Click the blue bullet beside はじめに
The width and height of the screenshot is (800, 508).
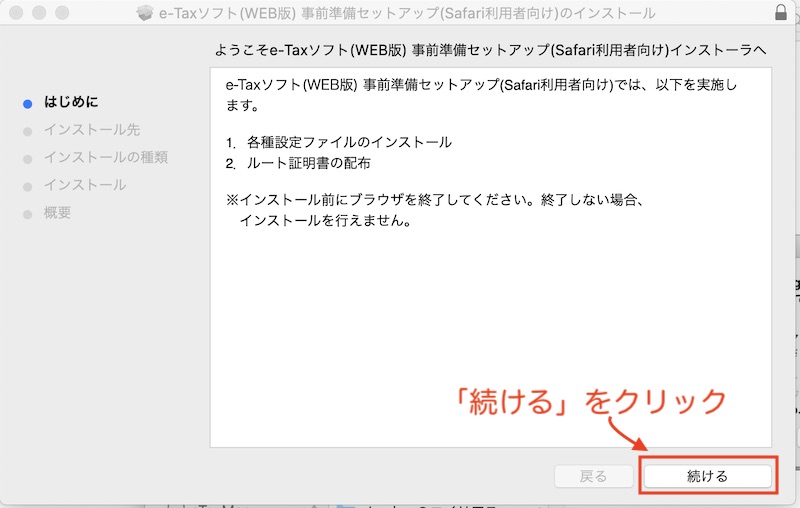[28, 104]
